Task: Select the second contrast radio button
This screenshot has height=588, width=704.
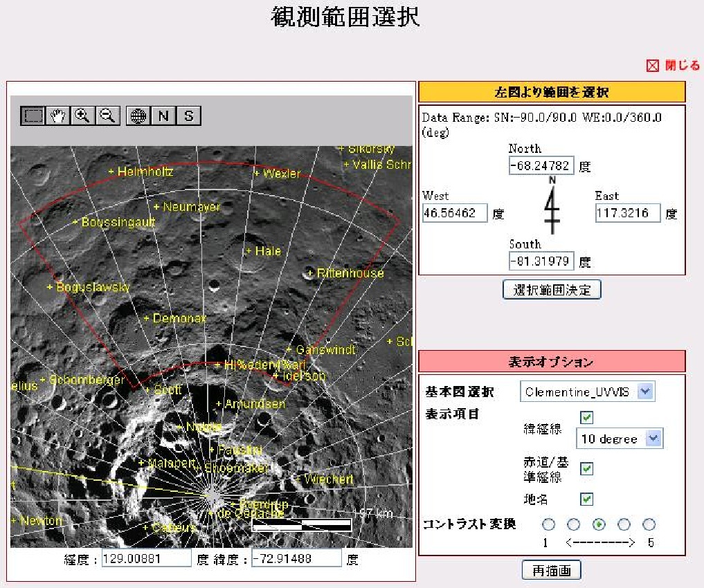Action: 573,524
